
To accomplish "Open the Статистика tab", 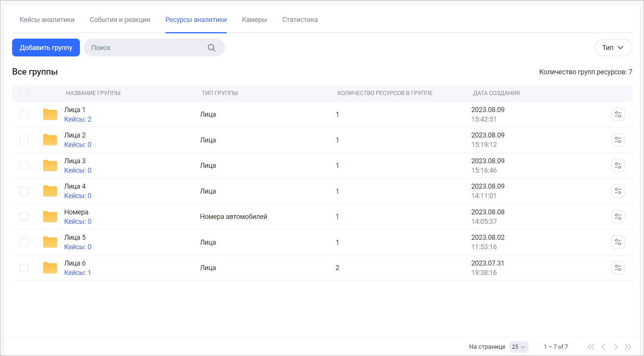I will point(300,20).
